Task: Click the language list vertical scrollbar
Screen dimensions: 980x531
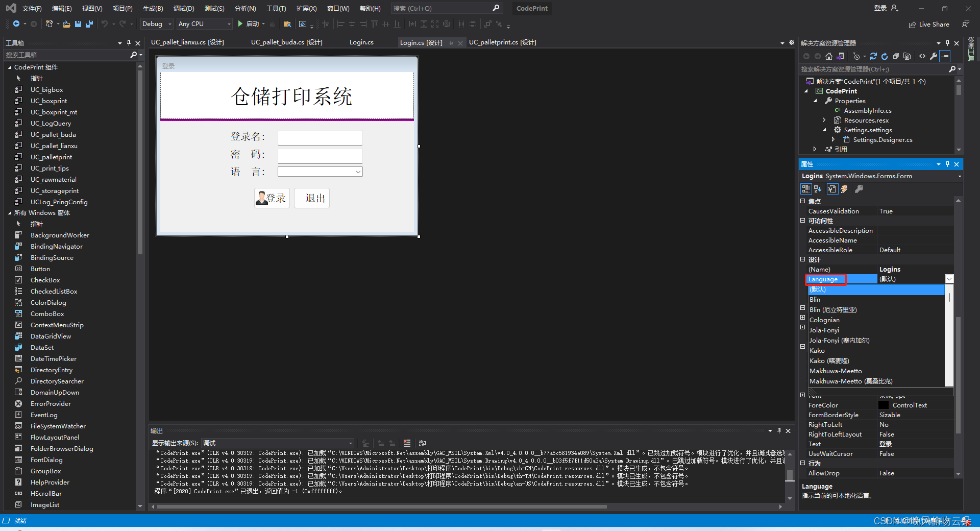Action: (949, 336)
